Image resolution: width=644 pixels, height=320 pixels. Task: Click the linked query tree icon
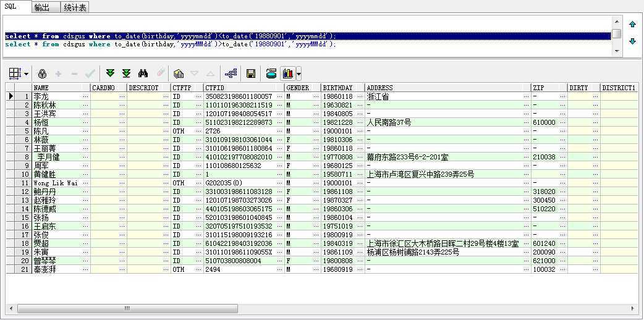click(x=231, y=74)
